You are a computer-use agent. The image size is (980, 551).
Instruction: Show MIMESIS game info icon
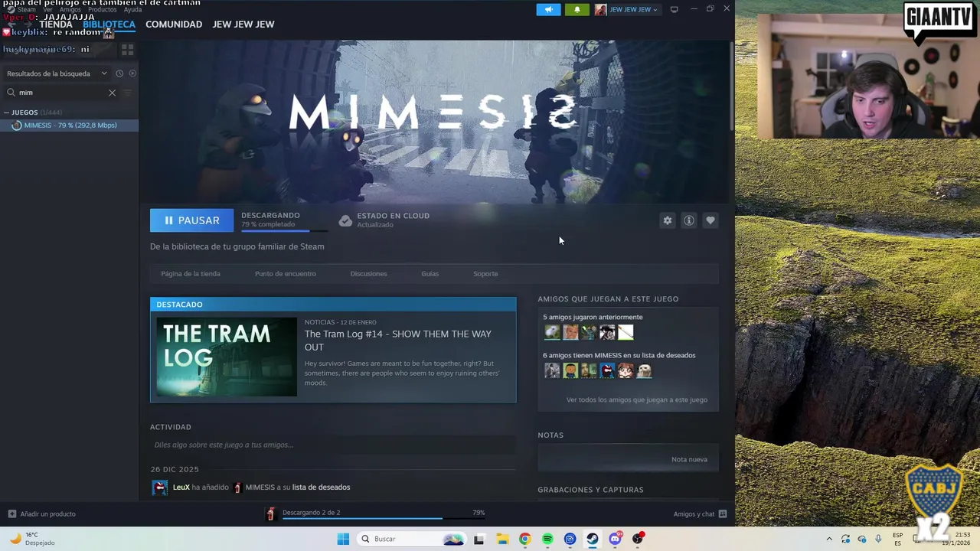689,220
